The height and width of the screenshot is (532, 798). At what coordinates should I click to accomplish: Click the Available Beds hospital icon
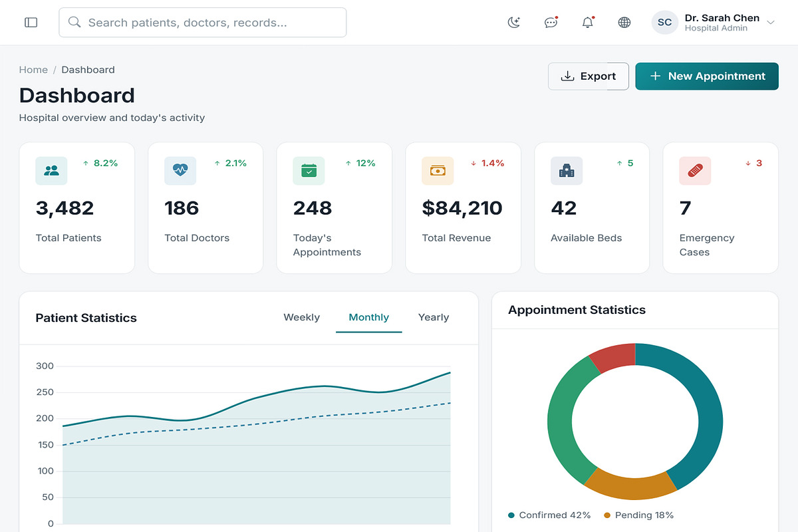[x=567, y=171]
